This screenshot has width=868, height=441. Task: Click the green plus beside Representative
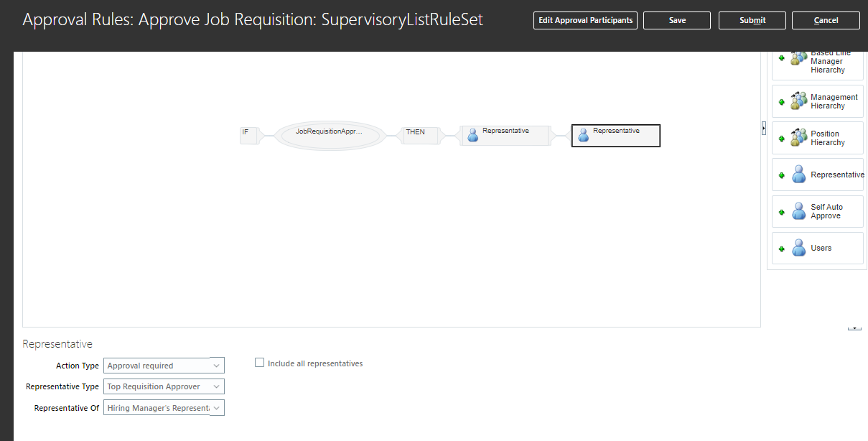781,174
